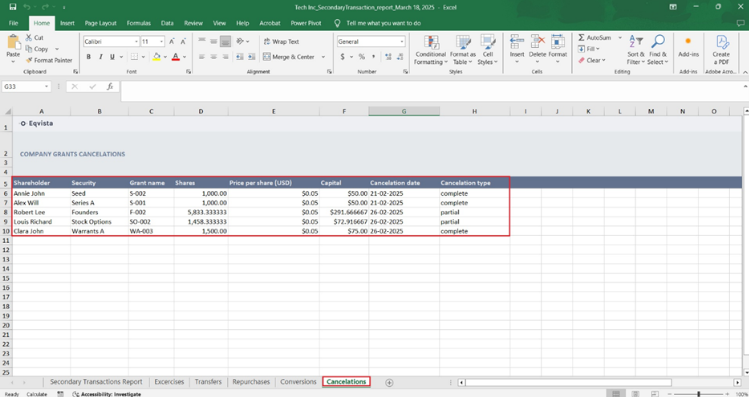Select cell containing Stock Options
The image size is (749, 397).
point(99,222)
